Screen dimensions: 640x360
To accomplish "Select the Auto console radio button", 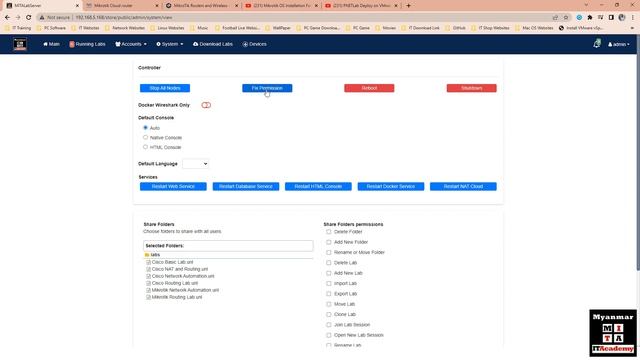I will point(145,128).
